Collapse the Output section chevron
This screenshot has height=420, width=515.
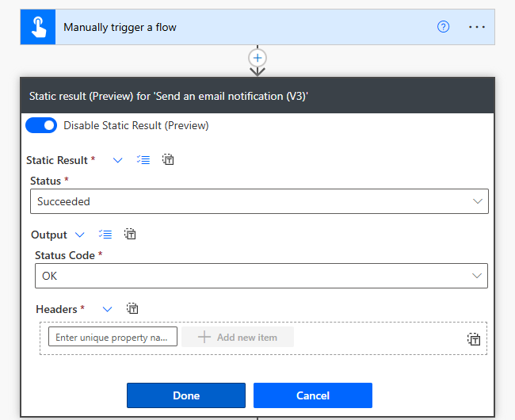coord(80,235)
